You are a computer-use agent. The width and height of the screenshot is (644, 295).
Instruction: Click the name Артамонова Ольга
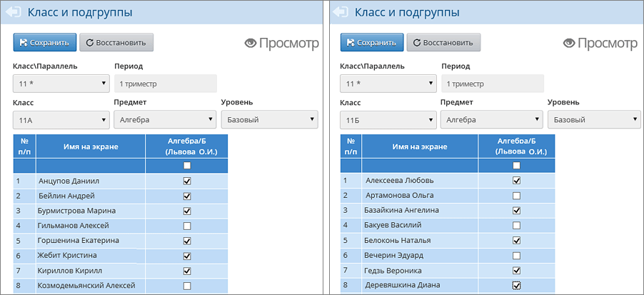(399, 195)
